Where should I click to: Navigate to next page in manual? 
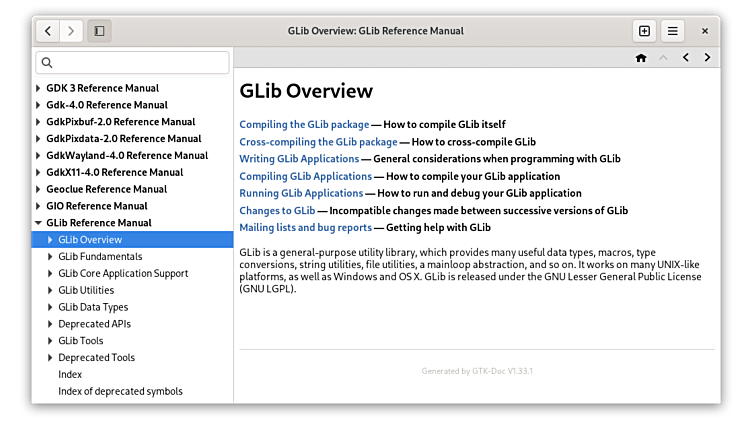pyautogui.click(x=708, y=58)
